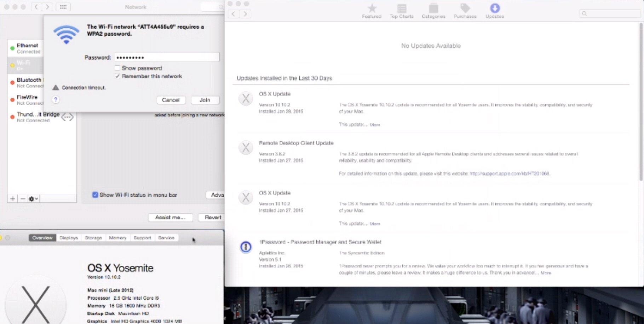Click the 1Password app icon
The width and height of the screenshot is (644, 324).
(x=246, y=247)
